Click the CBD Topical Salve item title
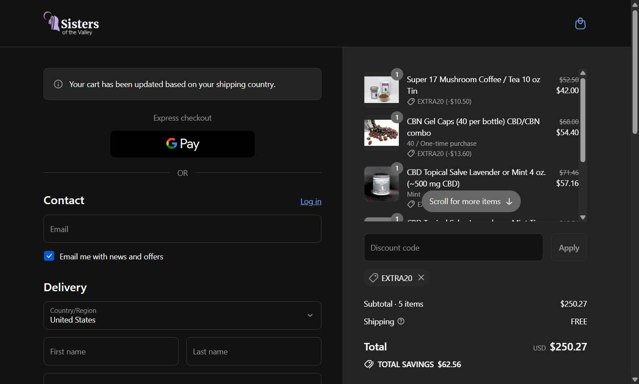Screen dimensions: 639x384 click(476, 178)
